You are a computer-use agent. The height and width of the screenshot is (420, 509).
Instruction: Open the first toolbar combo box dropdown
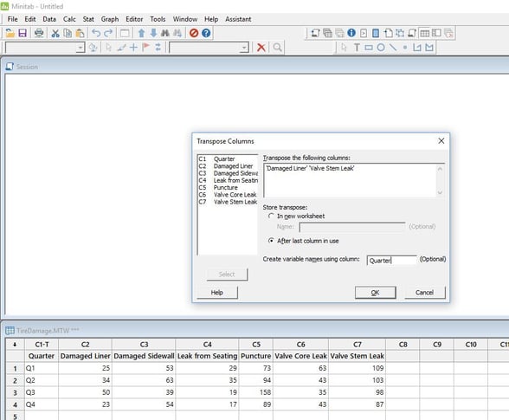point(81,48)
